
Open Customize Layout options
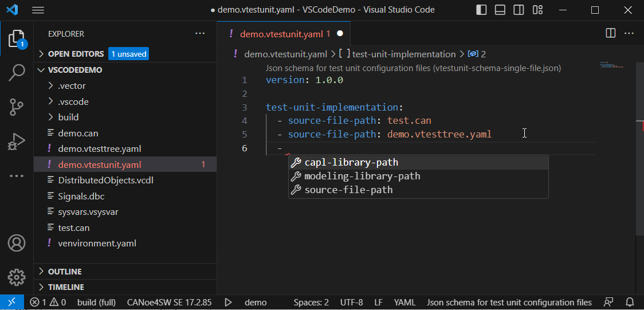[x=537, y=10]
